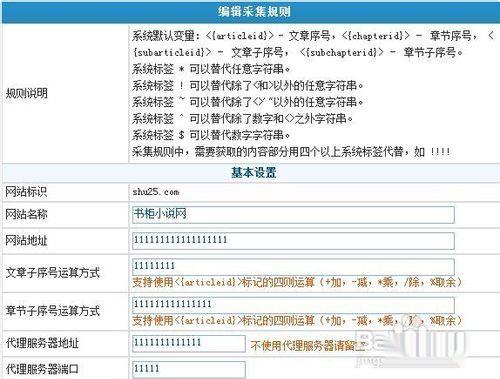Screen dimensions: 500x379
Task: Click the 代理服务器地址 input field
Action: [x=189, y=343]
